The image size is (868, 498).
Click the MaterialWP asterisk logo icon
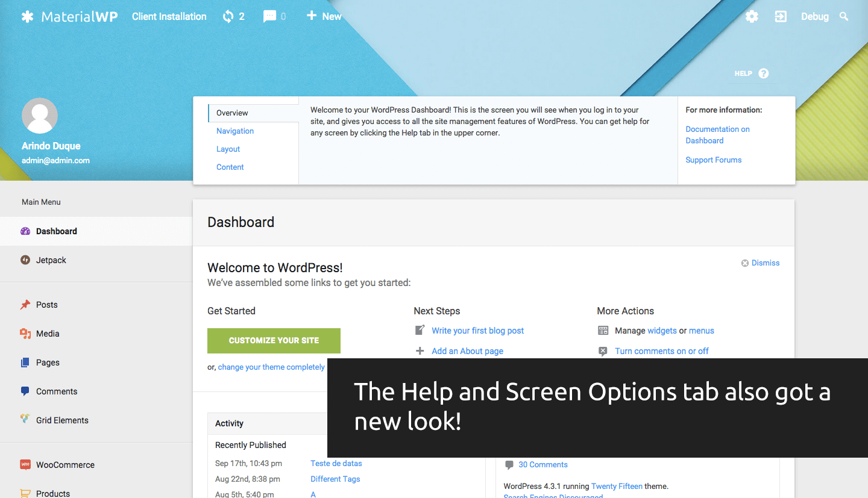click(x=27, y=16)
